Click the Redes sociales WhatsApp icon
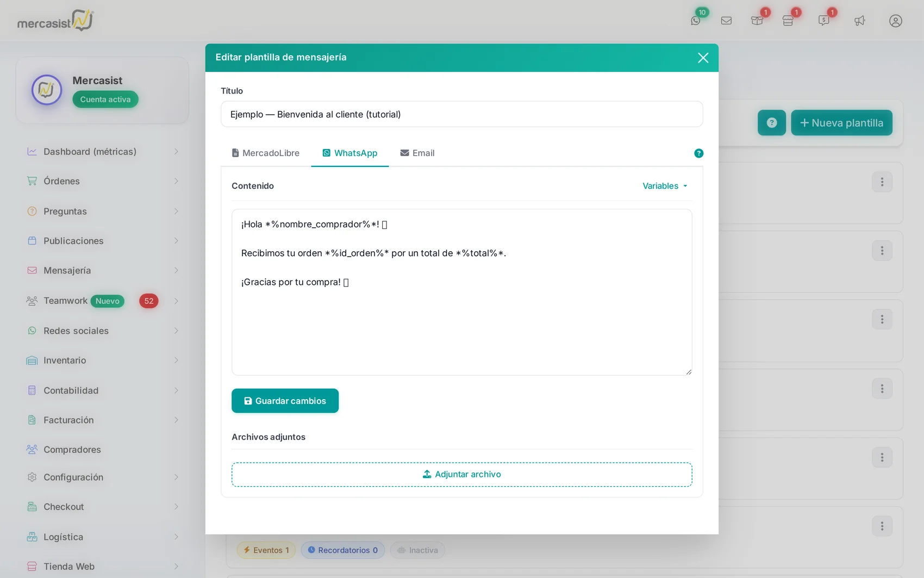The width and height of the screenshot is (924, 578). pos(32,331)
